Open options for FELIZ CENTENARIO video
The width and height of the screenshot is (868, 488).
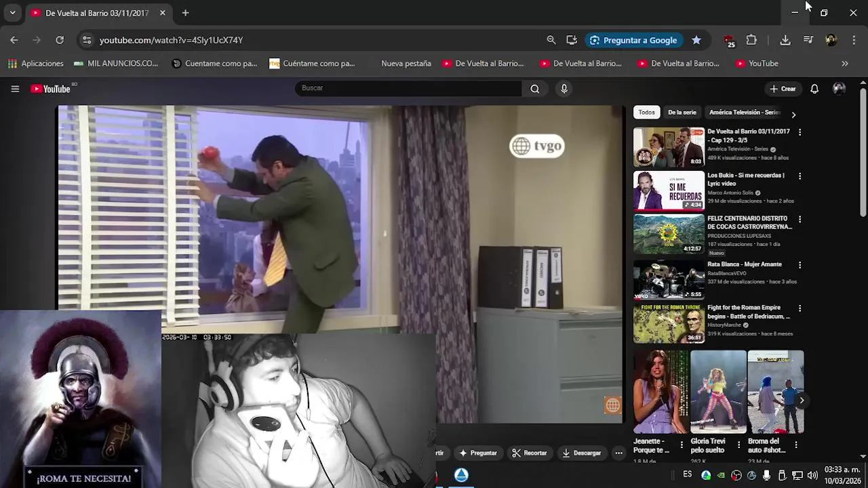click(800, 220)
